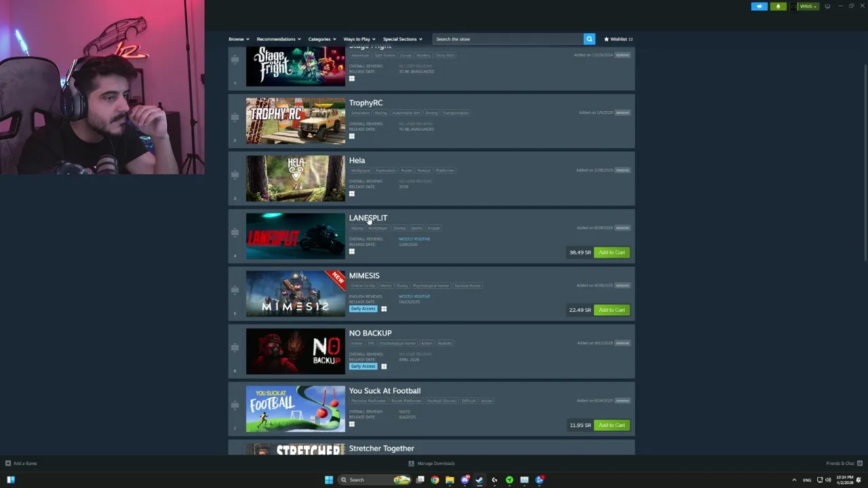Click Add a Game in Steam footer

point(21,464)
